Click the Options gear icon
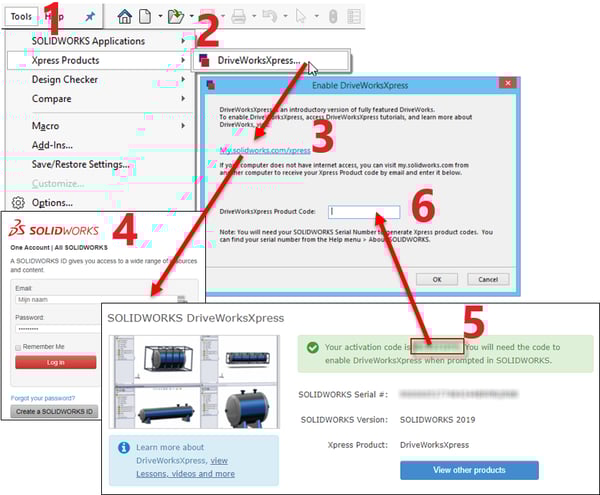Image resolution: width=600 pixels, height=495 pixels. 18,203
